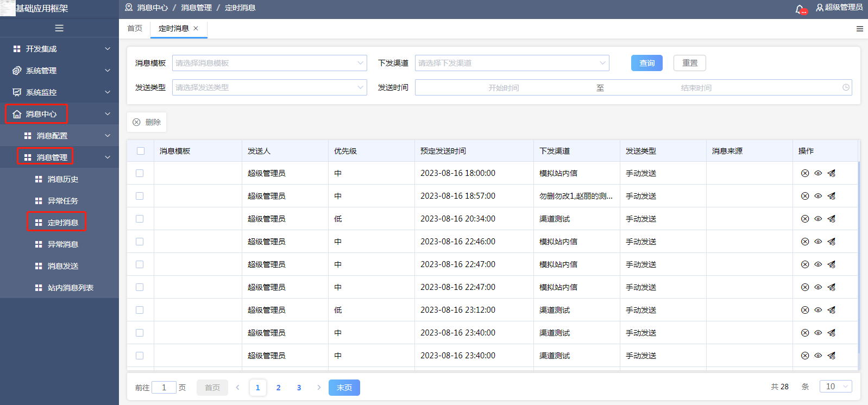View details of the 18:57:00 message with the eye icon
868x405 pixels.
[818, 196]
